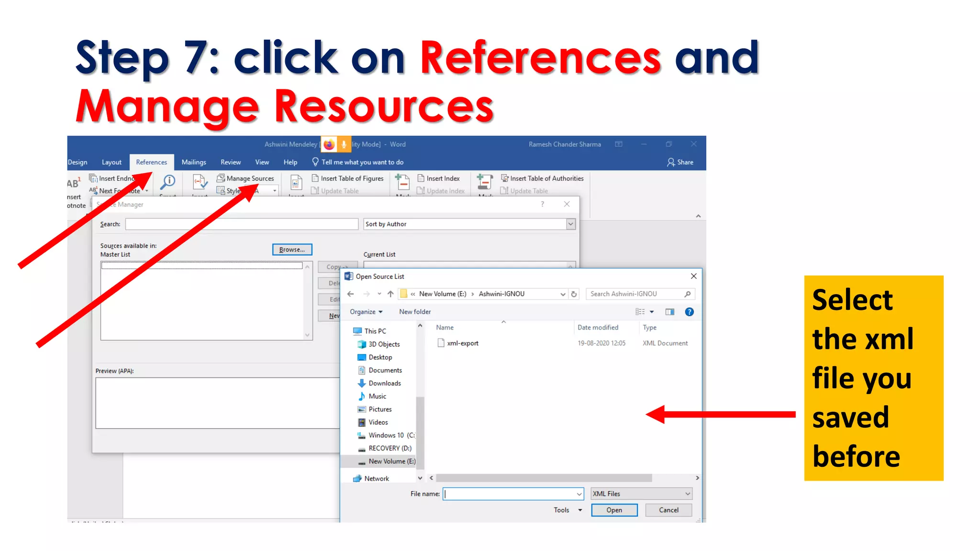Click New folder in the dialog
980x551 pixels.
(415, 312)
